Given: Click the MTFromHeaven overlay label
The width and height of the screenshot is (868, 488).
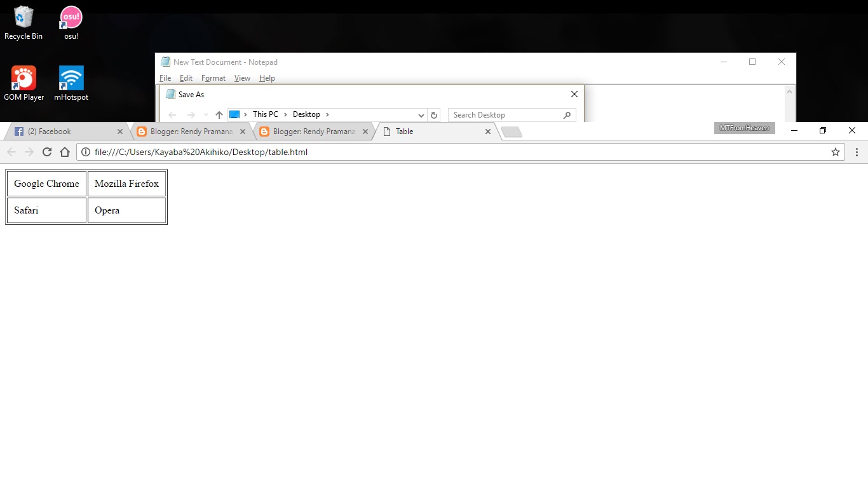Looking at the screenshot, I should coord(744,128).
